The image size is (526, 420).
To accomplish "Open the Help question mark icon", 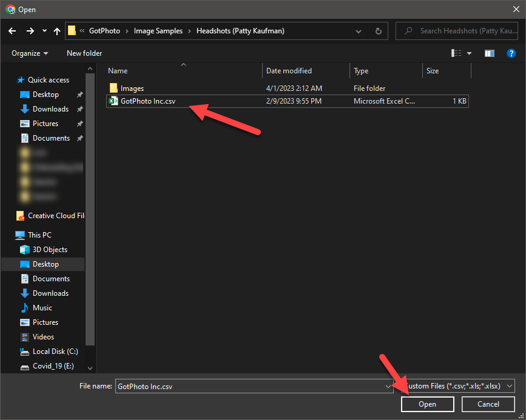I will click(511, 53).
